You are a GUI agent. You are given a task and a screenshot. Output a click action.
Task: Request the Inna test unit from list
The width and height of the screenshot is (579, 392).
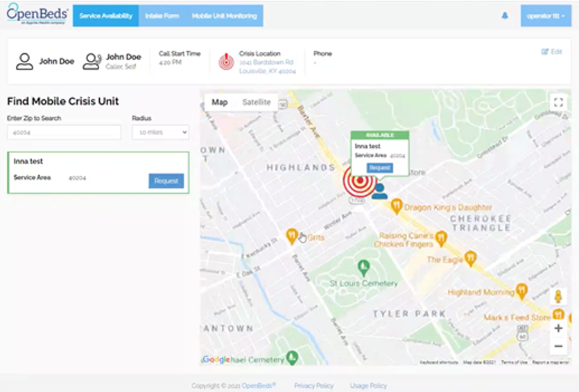(166, 181)
